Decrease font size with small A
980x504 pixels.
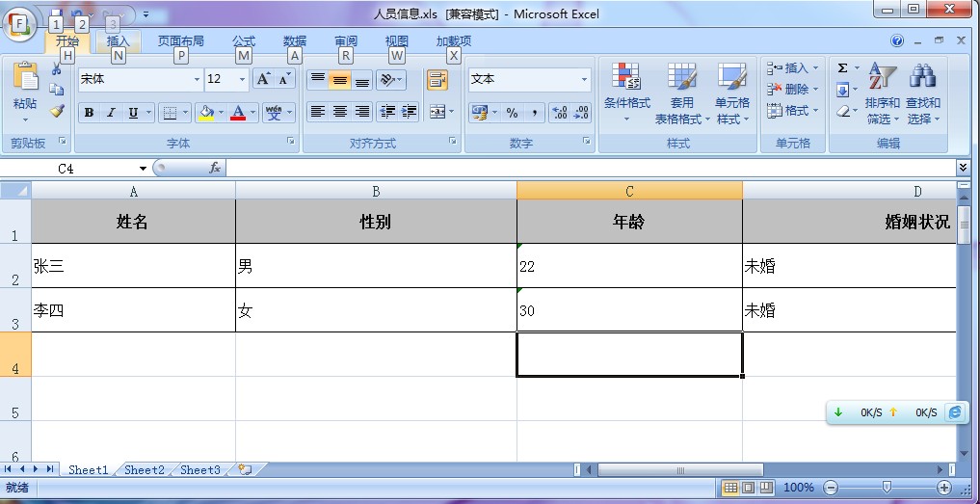point(284,79)
